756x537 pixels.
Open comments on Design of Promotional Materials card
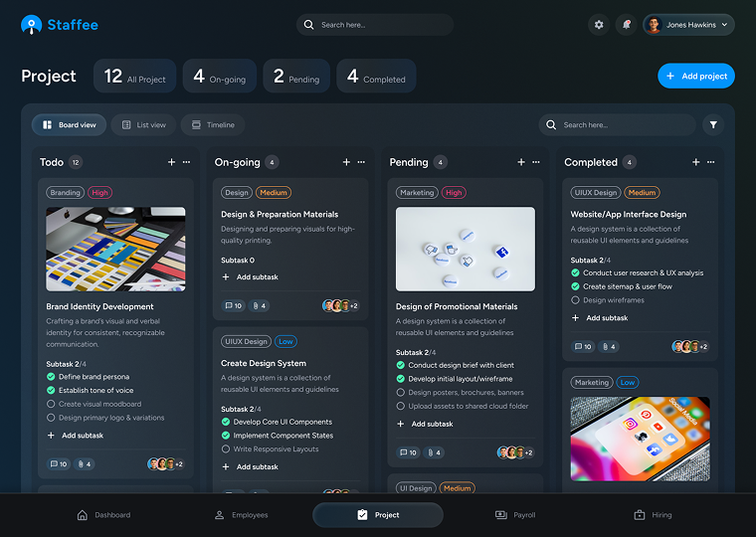point(409,452)
